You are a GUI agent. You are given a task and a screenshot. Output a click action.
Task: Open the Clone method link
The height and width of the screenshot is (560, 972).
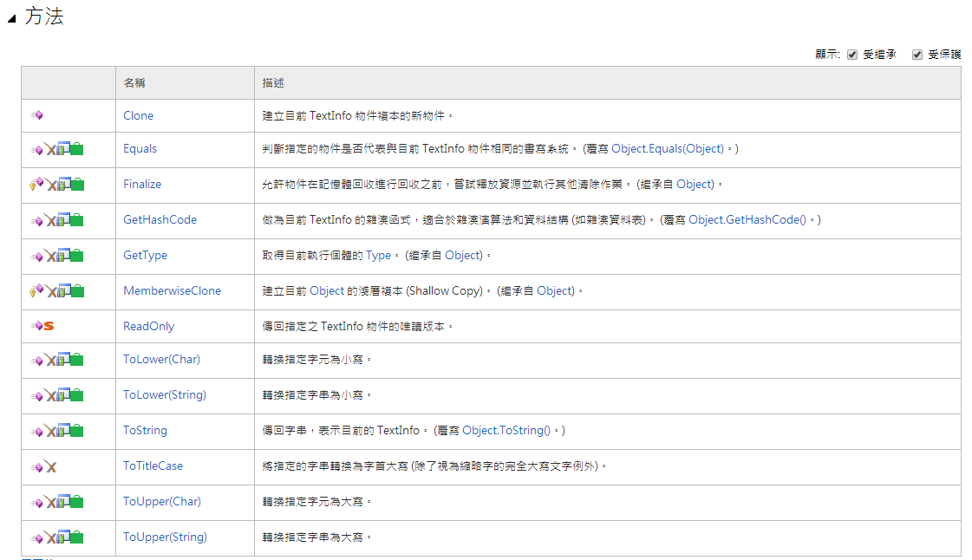point(138,115)
